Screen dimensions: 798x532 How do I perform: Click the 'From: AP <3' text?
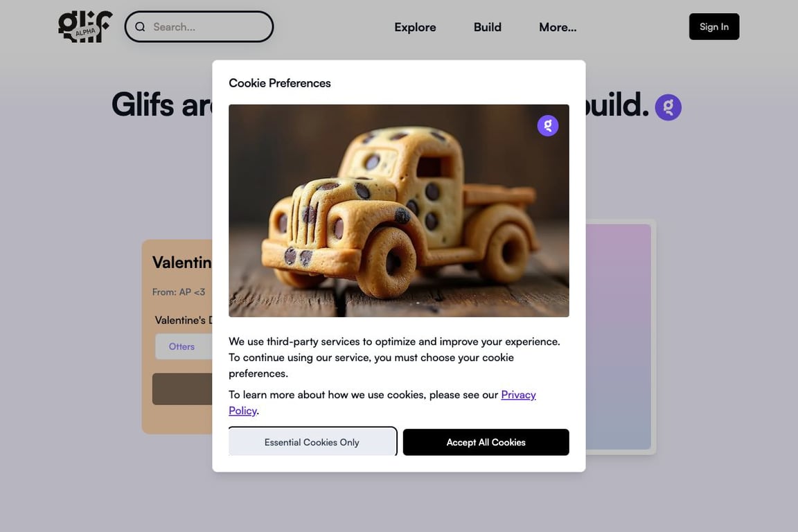[179, 292]
